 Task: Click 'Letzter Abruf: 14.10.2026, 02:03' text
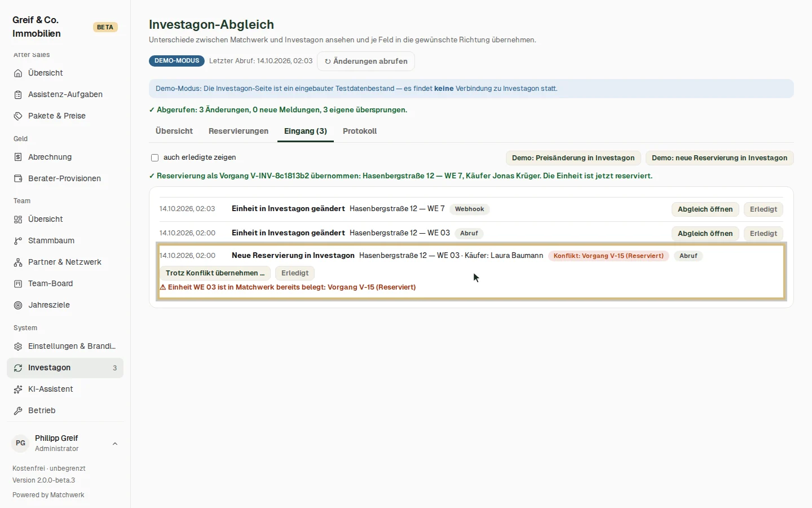tap(261, 61)
